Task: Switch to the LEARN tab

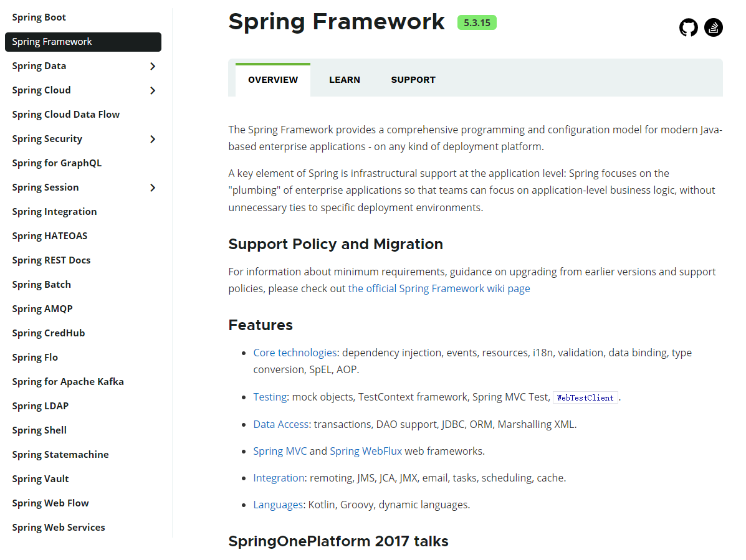Action: 345,80
